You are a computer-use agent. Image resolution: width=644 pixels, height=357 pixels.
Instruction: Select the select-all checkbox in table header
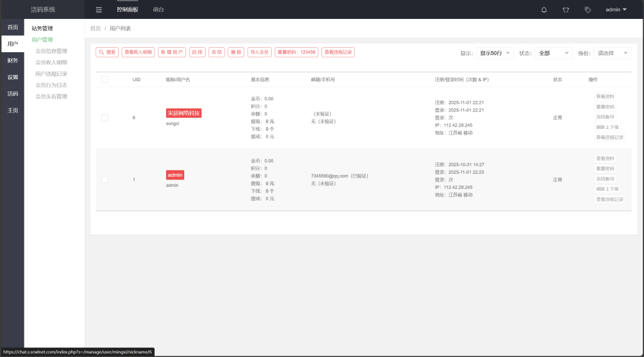coord(104,79)
